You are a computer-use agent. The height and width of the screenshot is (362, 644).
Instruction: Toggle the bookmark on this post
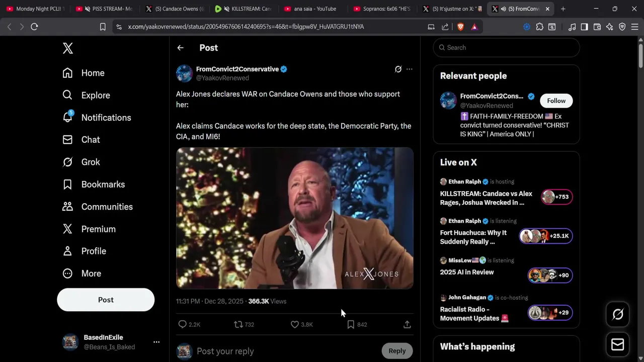pyautogui.click(x=351, y=324)
